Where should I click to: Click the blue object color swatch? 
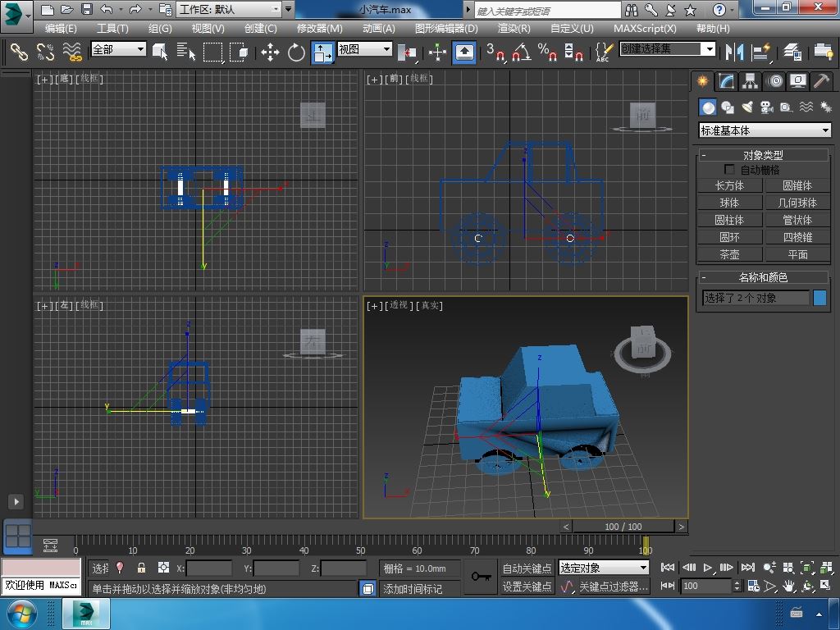pyautogui.click(x=819, y=298)
